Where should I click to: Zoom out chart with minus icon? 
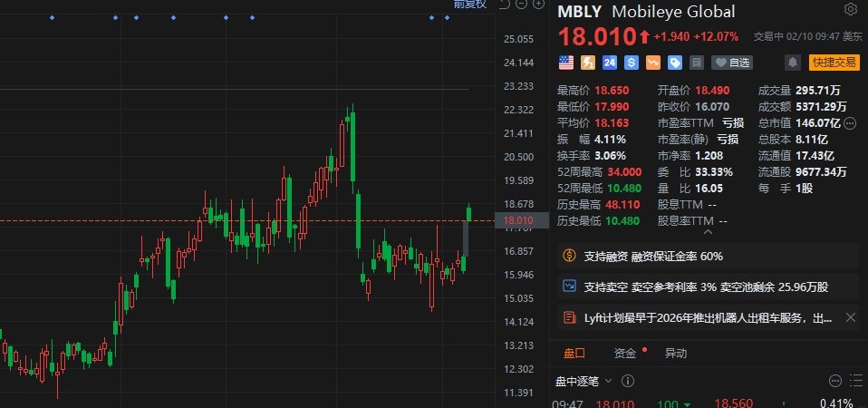click(523, 5)
